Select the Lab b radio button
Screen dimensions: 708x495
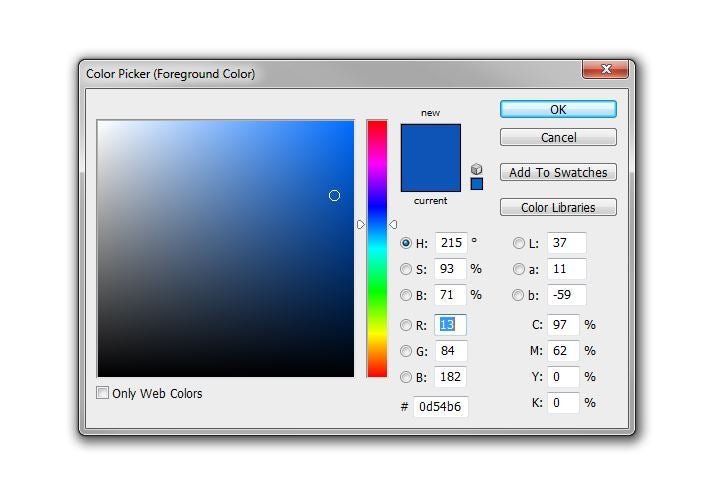tap(518, 295)
